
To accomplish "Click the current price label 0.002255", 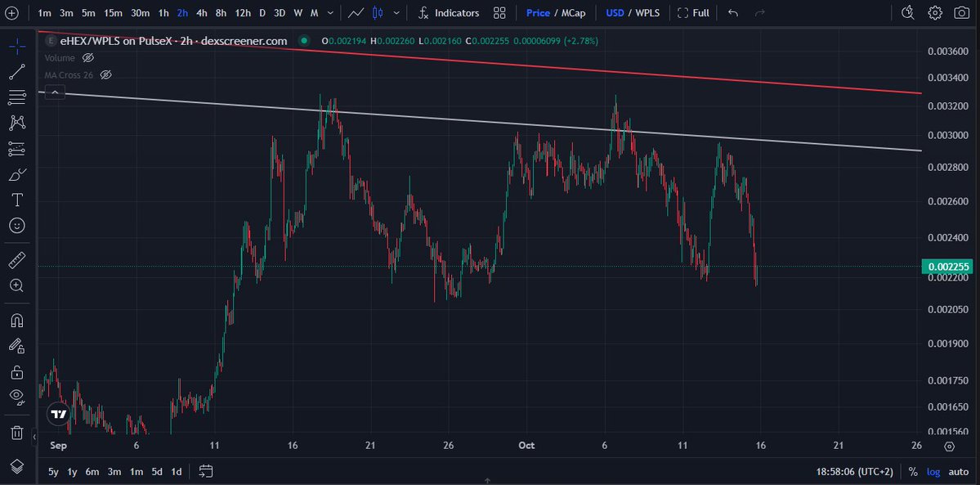I will pyautogui.click(x=948, y=267).
